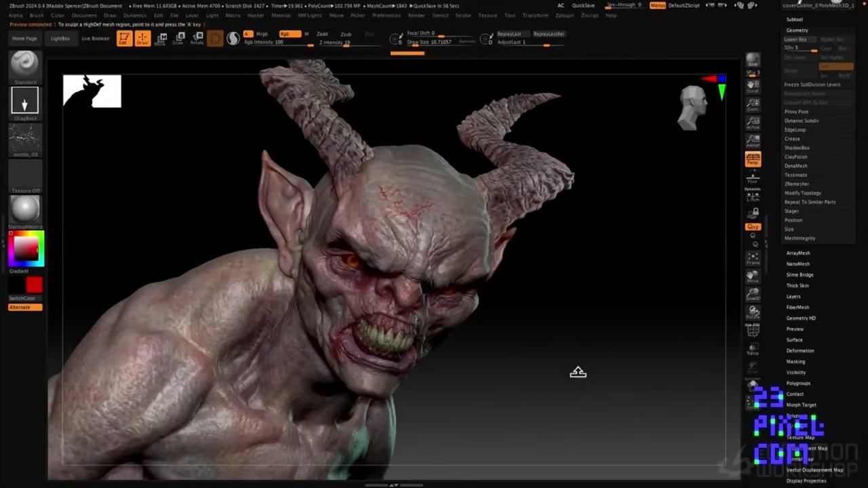This screenshot has width=868, height=488.
Task: Open the Preferences menu
Action: coord(387,15)
